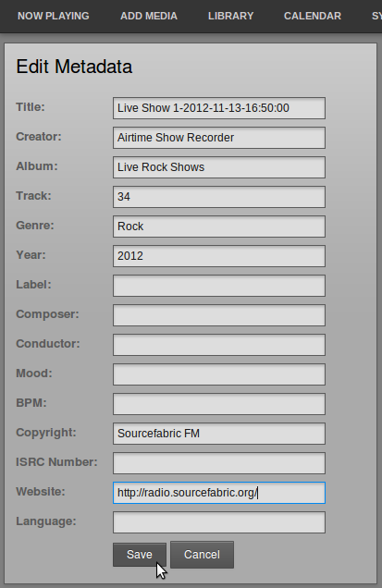Save the edited metadata

point(140,554)
